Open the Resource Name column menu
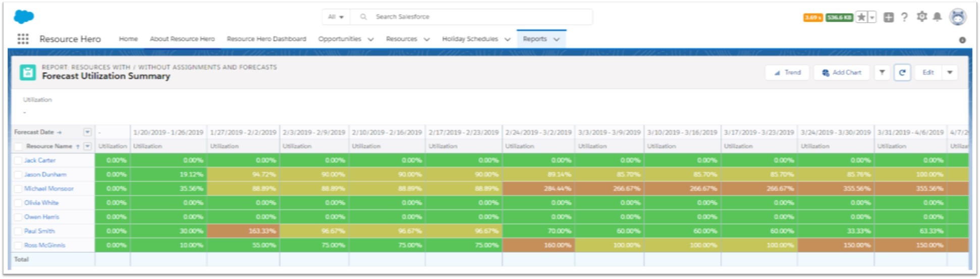Image resolution: width=980 pixels, height=279 pixels. [x=87, y=146]
